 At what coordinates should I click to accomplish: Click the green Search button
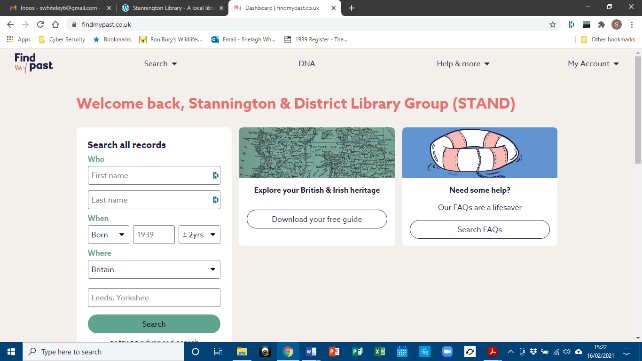coord(154,324)
